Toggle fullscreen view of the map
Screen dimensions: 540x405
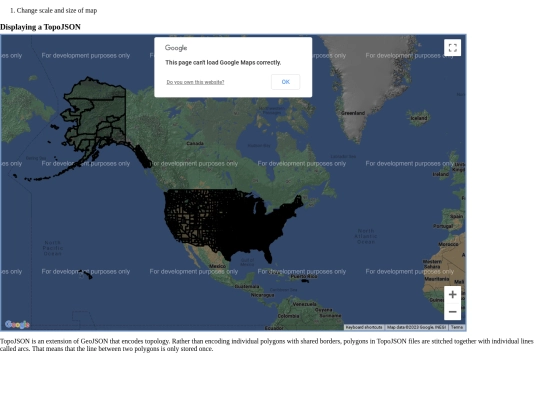[x=453, y=48]
